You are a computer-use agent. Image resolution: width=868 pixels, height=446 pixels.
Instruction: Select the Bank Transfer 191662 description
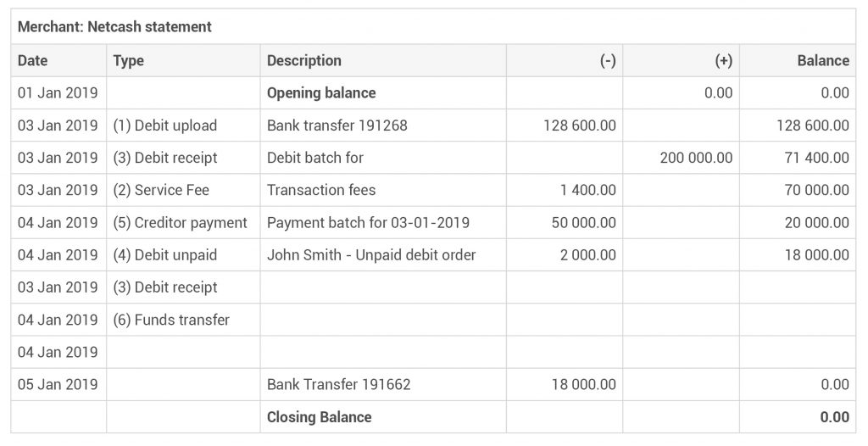[339, 384]
